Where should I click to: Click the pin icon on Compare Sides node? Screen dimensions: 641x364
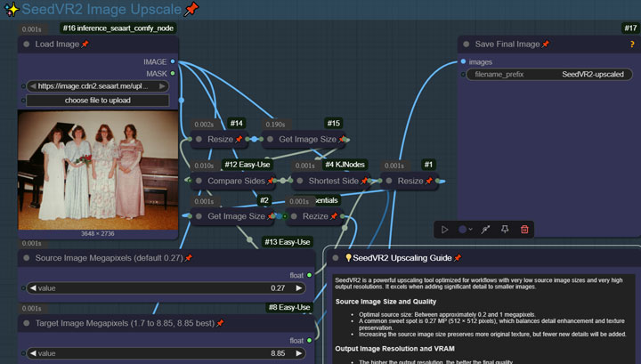pos(271,181)
